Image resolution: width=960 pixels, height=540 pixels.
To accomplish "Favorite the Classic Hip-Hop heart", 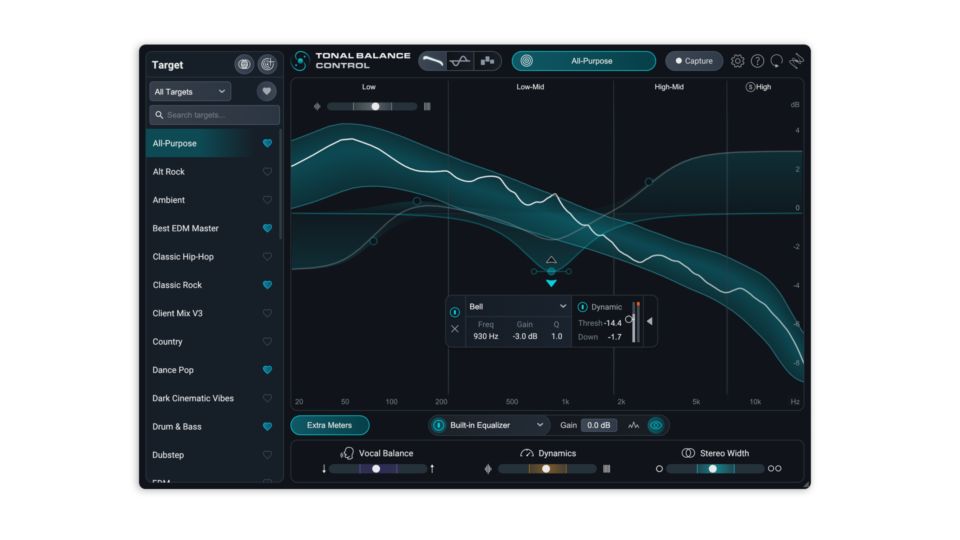I will pos(268,257).
